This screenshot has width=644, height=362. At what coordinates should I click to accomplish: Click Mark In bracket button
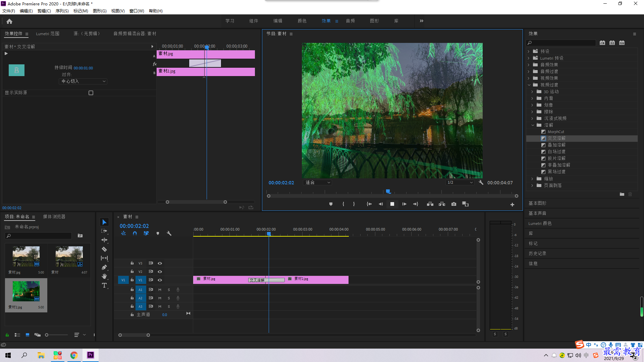tap(343, 204)
